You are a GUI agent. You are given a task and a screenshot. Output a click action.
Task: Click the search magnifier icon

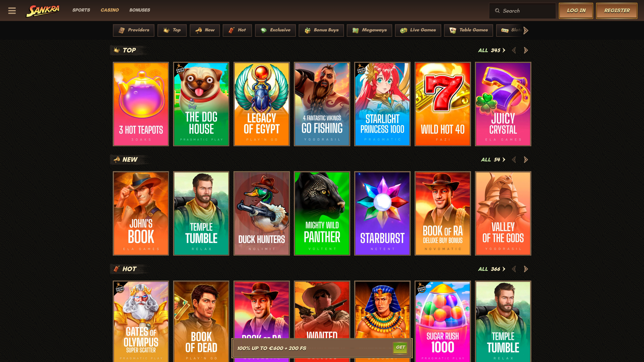[x=497, y=11]
